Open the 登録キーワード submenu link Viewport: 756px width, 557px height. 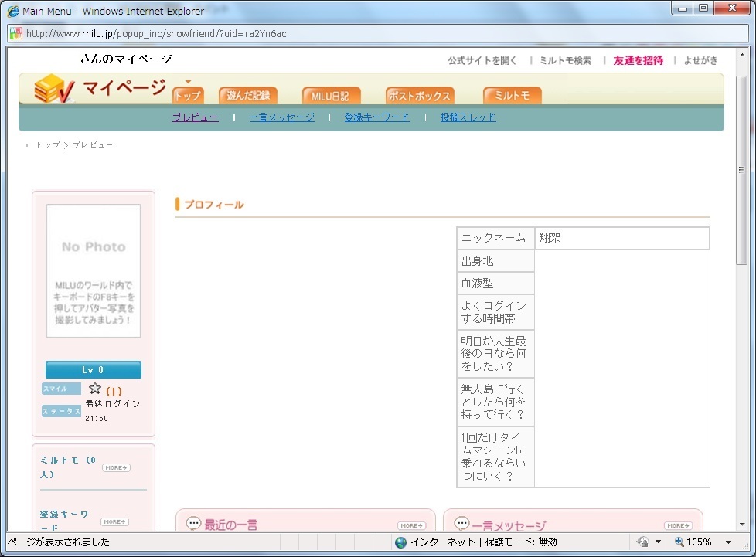coord(376,117)
